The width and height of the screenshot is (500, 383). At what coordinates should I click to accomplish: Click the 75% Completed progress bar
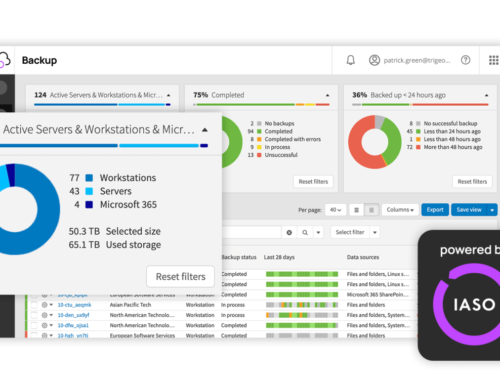point(261,105)
